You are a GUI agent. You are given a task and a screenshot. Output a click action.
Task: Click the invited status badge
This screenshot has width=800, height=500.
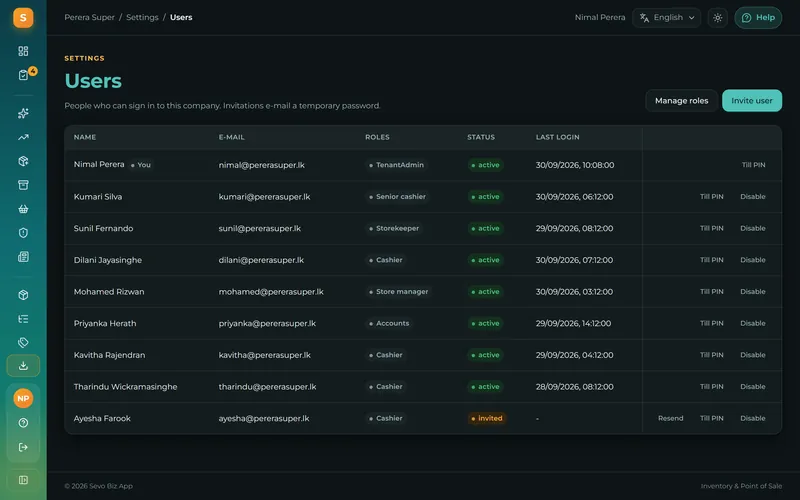(x=487, y=418)
